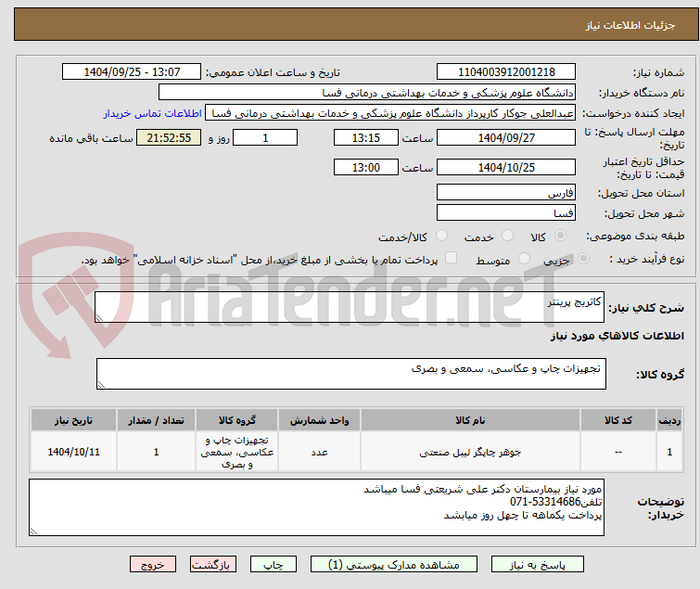Image resolution: width=700 pixels, height=589 pixels.
Task: Click the استان محل تحویل label
Action: (641, 193)
